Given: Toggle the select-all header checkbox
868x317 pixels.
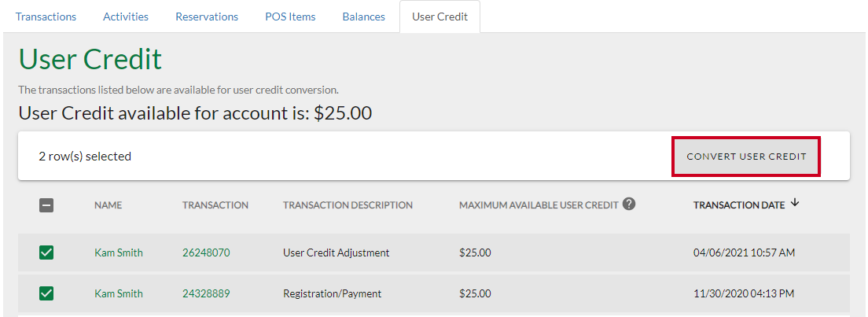Looking at the screenshot, I should coord(46,205).
